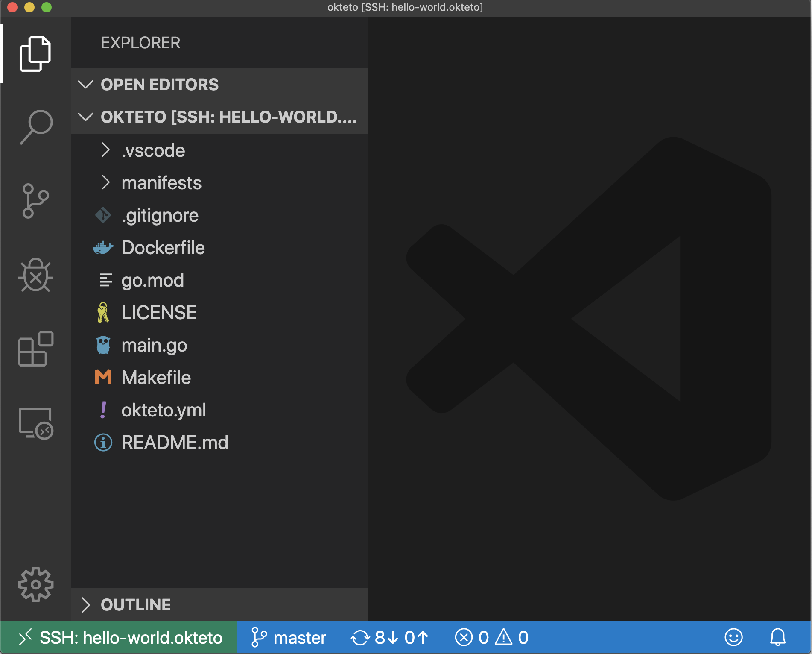Click the EXPLORER panel title
Image resolution: width=812 pixels, height=654 pixels.
pyautogui.click(x=140, y=43)
